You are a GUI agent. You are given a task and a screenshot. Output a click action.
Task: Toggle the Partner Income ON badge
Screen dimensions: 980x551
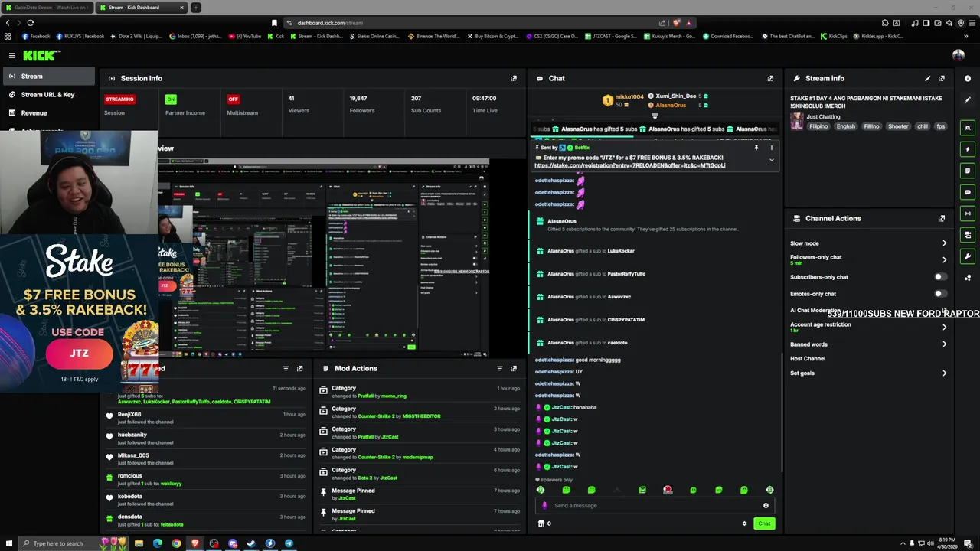click(x=171, y=99)
